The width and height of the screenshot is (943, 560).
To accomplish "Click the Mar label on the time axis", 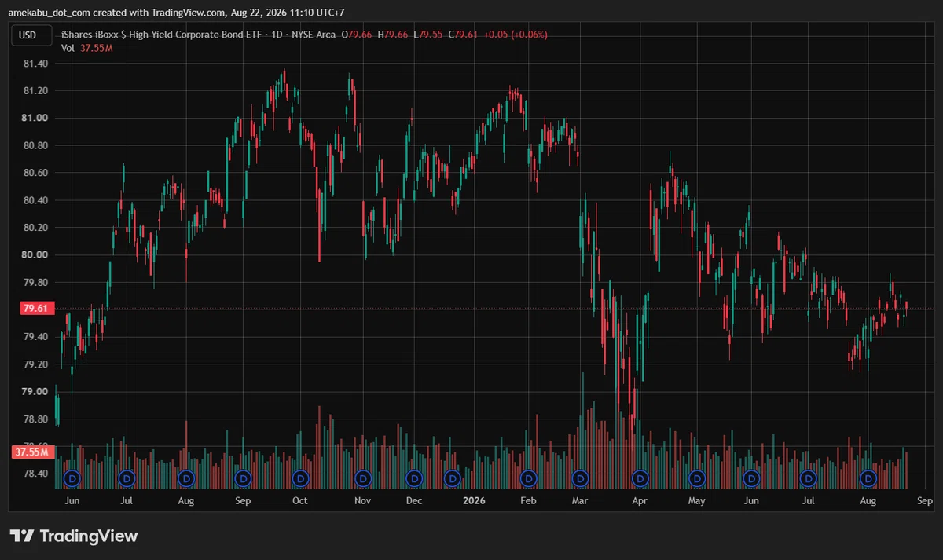I will 580,500.
